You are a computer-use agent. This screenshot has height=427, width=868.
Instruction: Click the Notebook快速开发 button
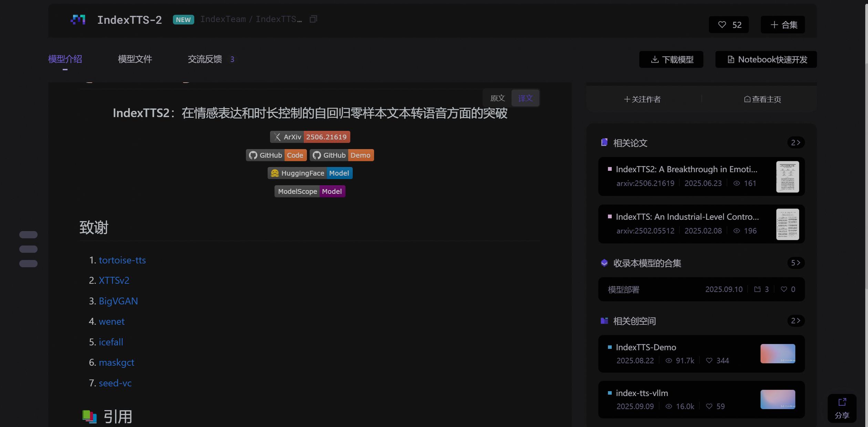[766, 59]
